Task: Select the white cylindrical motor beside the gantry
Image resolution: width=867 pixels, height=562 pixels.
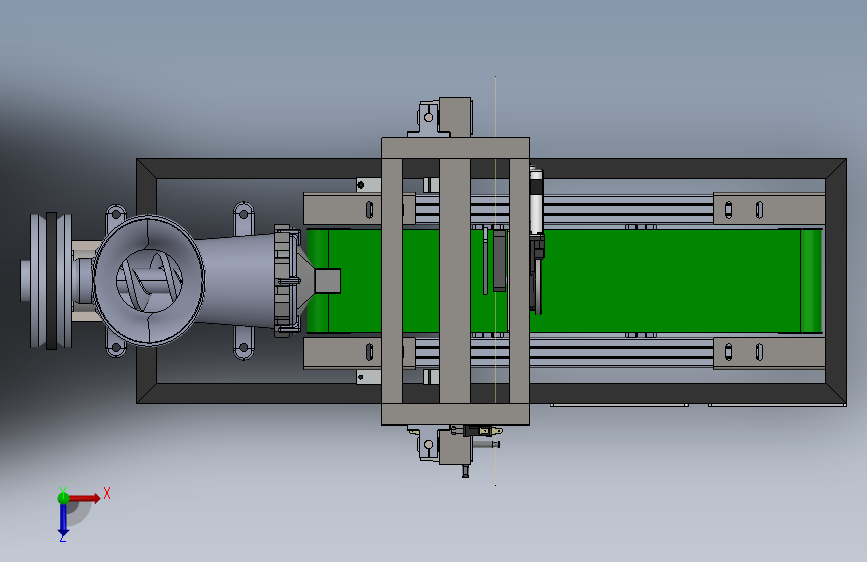Action: [x=536, y=202]
